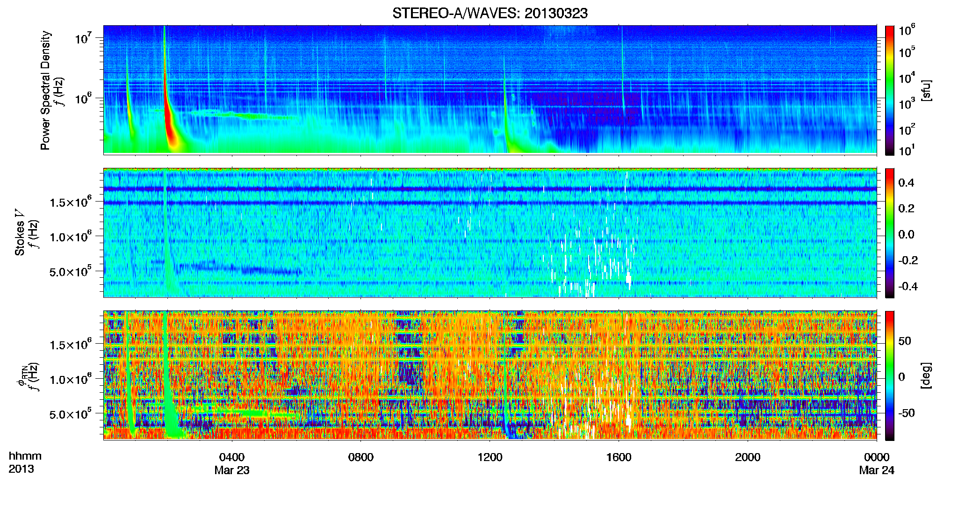
Task: Click the phi RTN degree colorbar
Action: [x=890, y=375]
